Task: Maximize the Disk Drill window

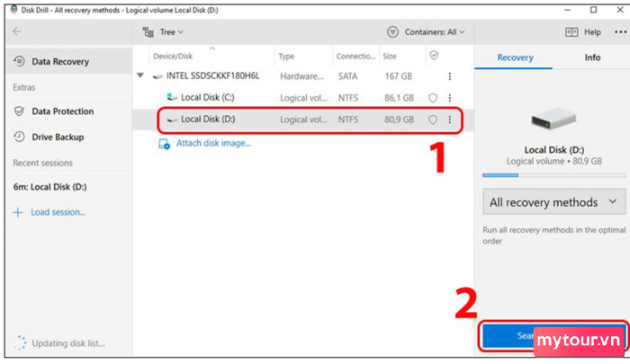Action: (x=593, y=10)
